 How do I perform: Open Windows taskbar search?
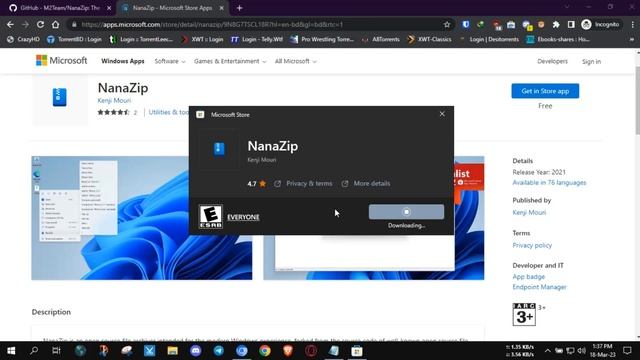point(34,351)
